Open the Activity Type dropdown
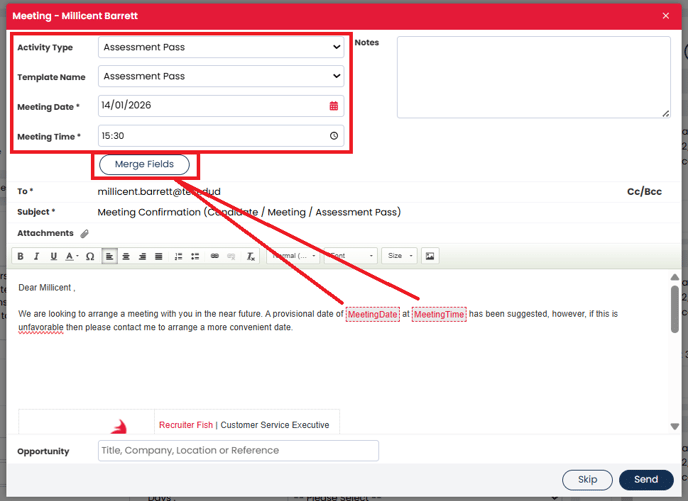The height and width of the screenshot is (501, 688). coord(221,47)
